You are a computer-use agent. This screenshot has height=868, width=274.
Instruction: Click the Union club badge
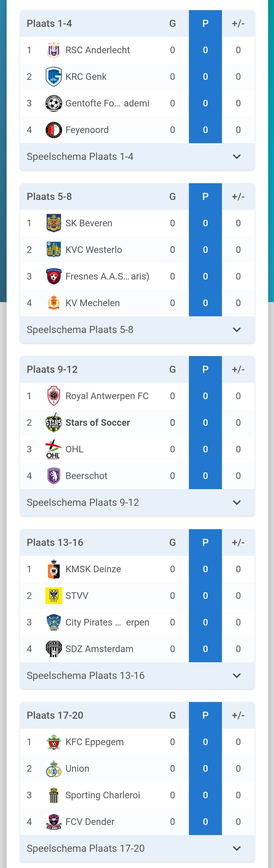(54, 769)
